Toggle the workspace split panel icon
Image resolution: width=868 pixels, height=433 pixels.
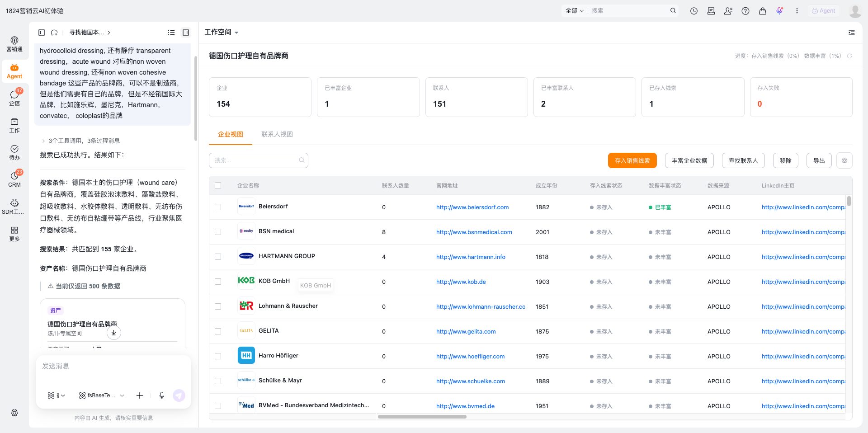pos(186,33)
